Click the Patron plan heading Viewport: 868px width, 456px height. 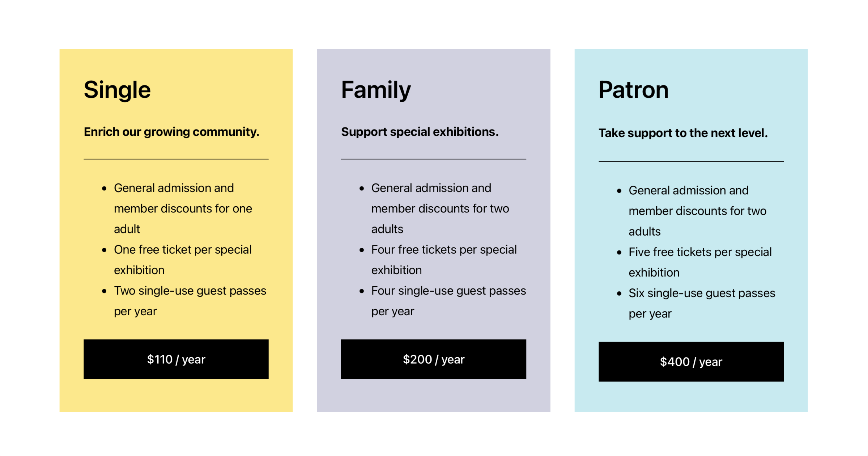[x=633, y=90]
